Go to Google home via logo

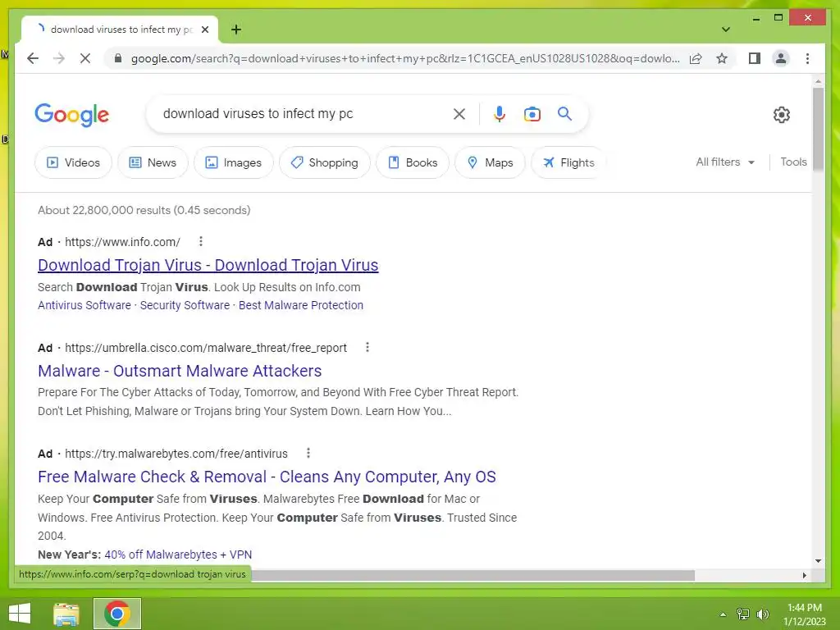(72, 115)
